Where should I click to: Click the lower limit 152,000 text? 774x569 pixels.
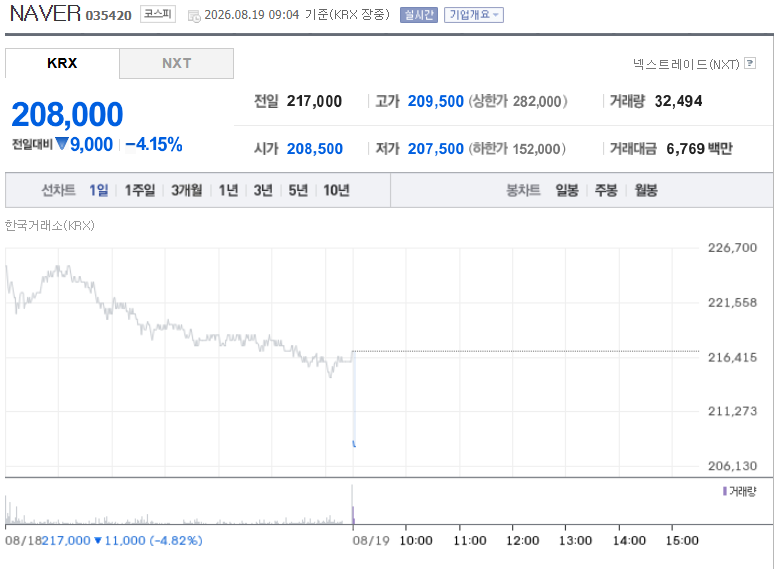point(517,149)
